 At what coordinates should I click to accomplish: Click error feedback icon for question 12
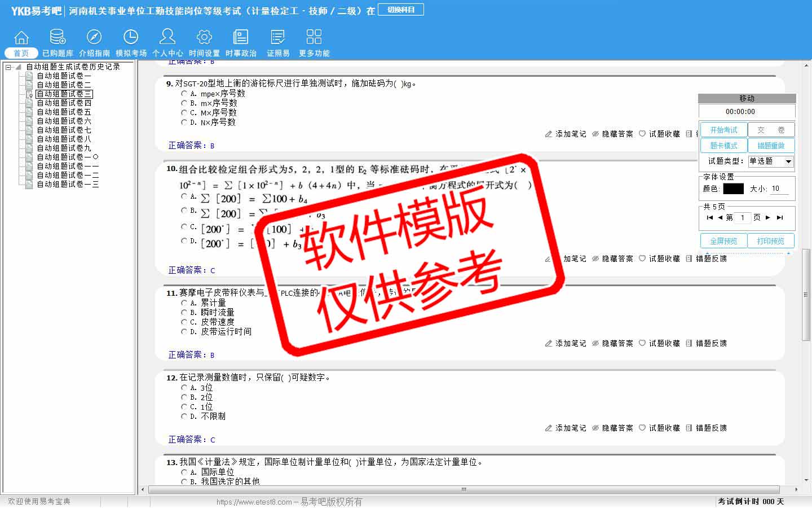point(689,428)
